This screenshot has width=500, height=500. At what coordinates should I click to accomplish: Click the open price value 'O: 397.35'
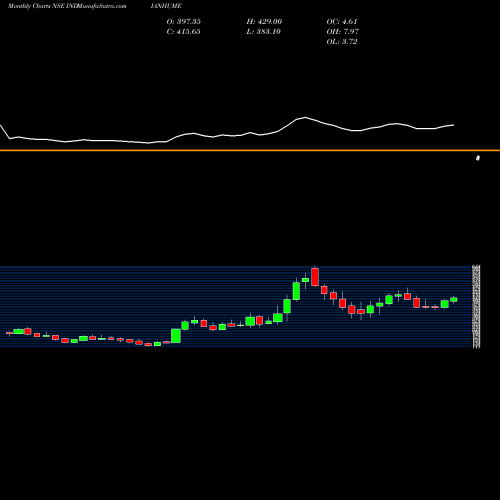point(183,22)
